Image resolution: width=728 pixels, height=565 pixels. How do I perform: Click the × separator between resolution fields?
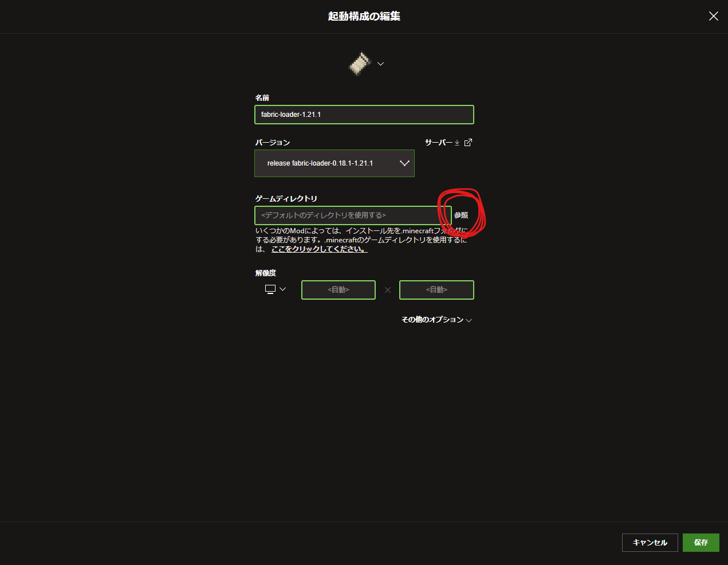[388, 290]
